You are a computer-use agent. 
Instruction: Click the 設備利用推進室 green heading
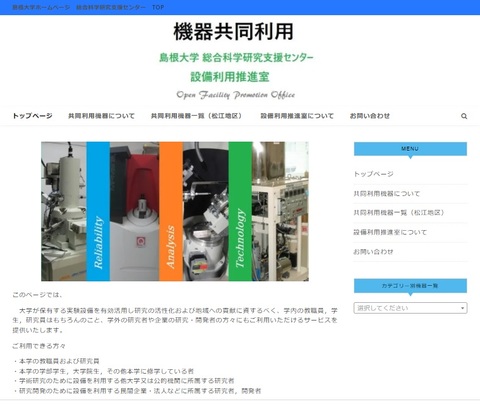[230, 77]
